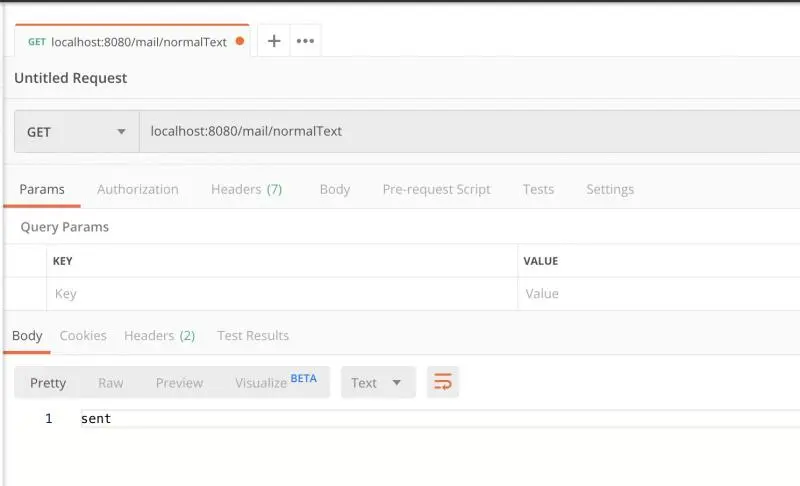This screenshot has width=800, height=486.
Task: Click the Query Params heading
Action: [x=65, y=227]
